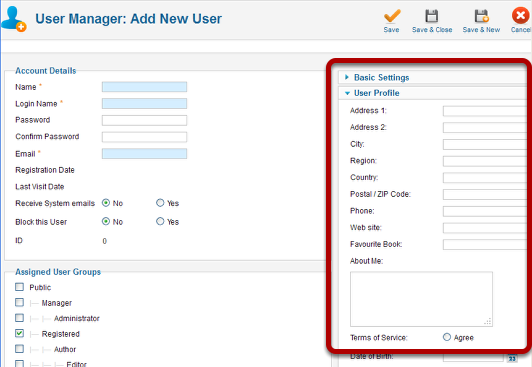Check the Public user group checkbox

click(x=19, y=287)
